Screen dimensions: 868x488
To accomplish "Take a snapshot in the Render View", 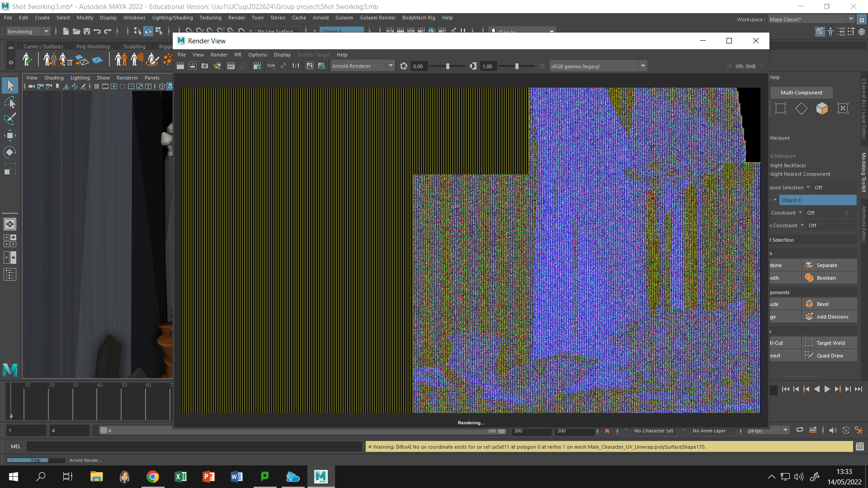I will click(x=205, y=66).
